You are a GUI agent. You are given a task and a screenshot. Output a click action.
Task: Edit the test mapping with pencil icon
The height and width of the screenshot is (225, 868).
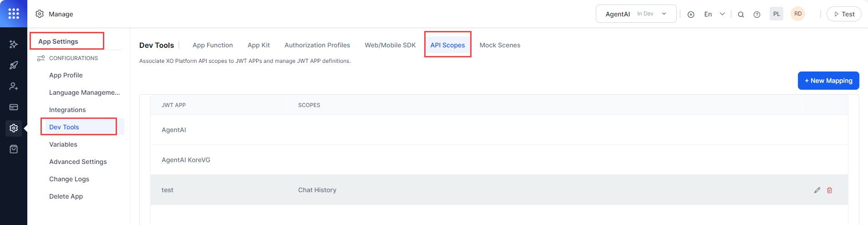coord(817,190)
